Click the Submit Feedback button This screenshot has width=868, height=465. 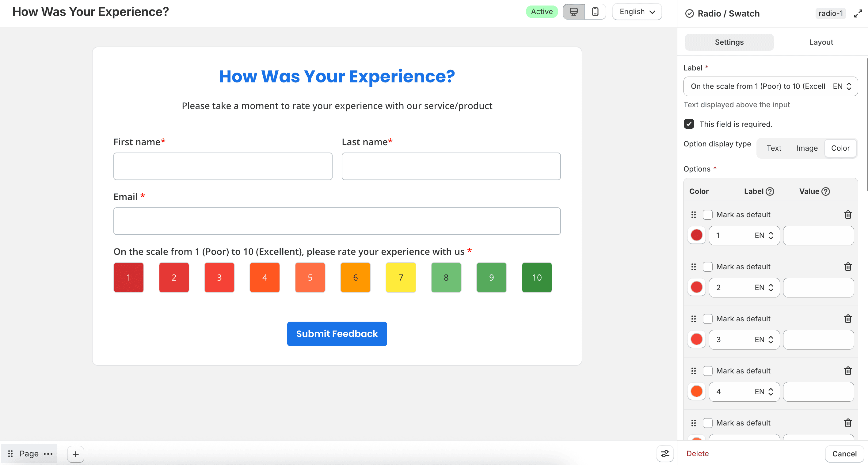[x=337, y=333]
